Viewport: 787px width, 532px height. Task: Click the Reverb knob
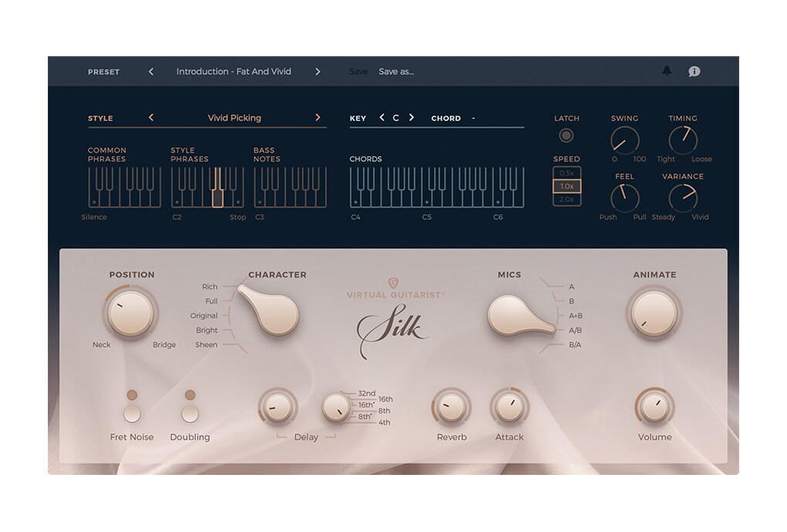tap(451, 406)
